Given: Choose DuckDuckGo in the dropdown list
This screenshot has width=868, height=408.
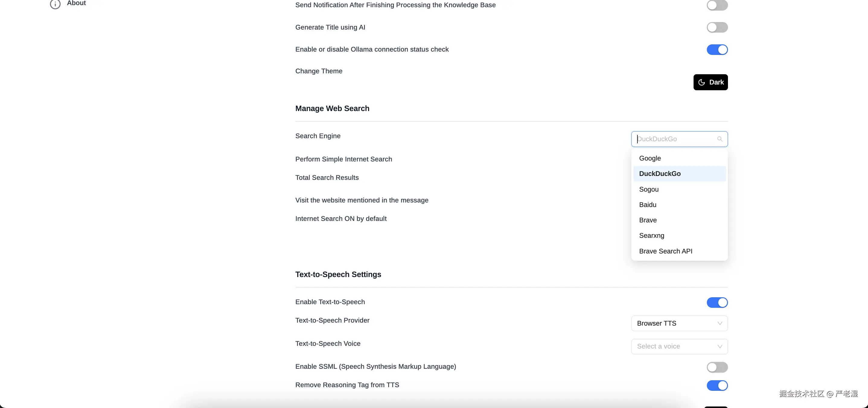Looking at the screenshot, I should 660,174.
